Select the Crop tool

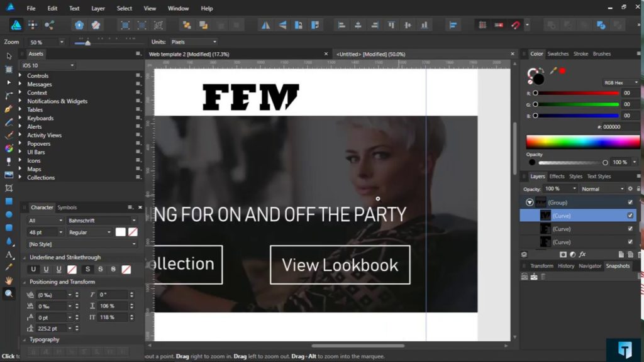click(9, 188)
